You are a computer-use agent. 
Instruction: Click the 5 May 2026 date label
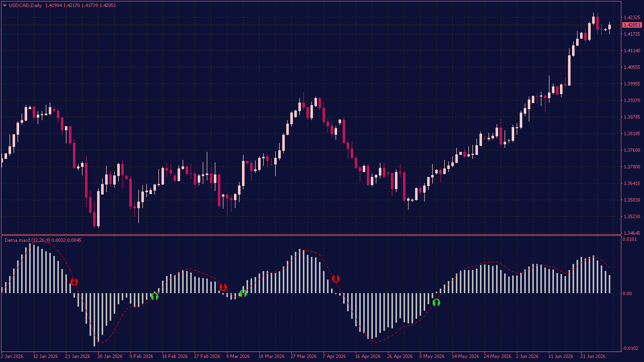432,356
